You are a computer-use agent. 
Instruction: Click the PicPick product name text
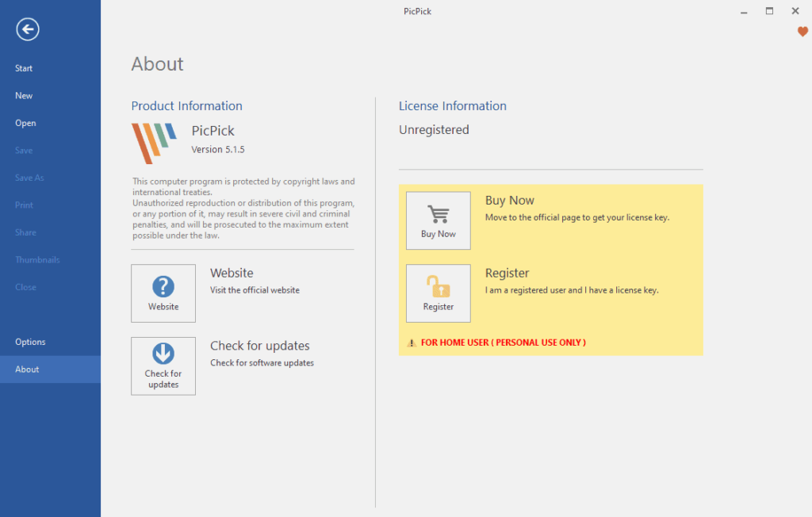pyautogui.click(x=213, y=131)
